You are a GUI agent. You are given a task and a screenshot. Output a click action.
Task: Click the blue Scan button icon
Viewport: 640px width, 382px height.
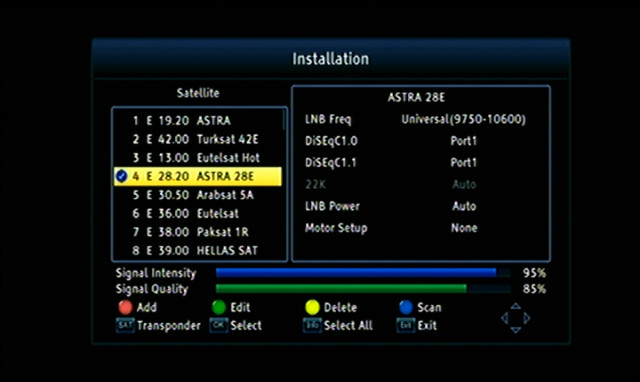[406, 307]
